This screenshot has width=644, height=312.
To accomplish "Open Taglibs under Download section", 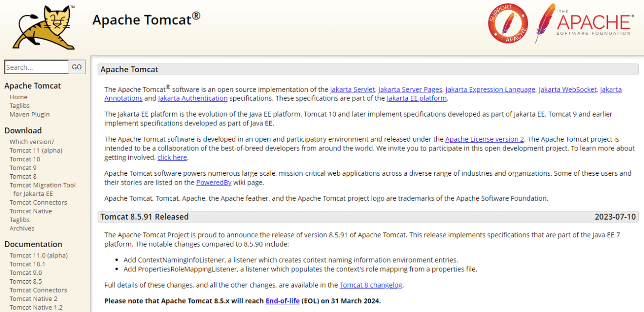I will coord(20,220).
